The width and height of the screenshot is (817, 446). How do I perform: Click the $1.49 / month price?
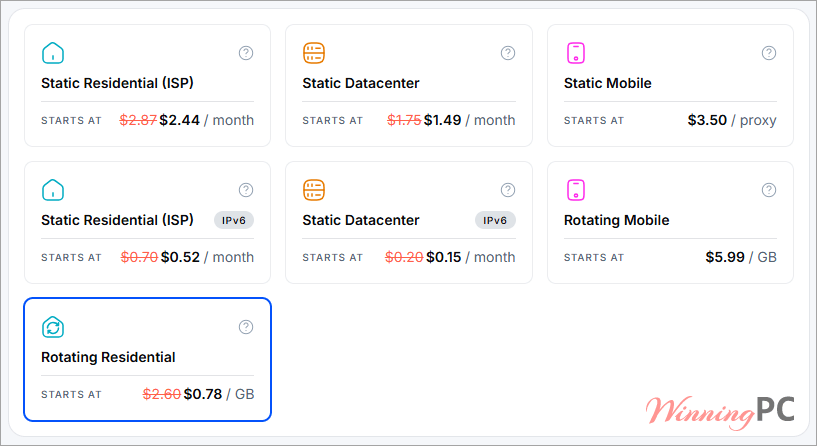point(469,120)
